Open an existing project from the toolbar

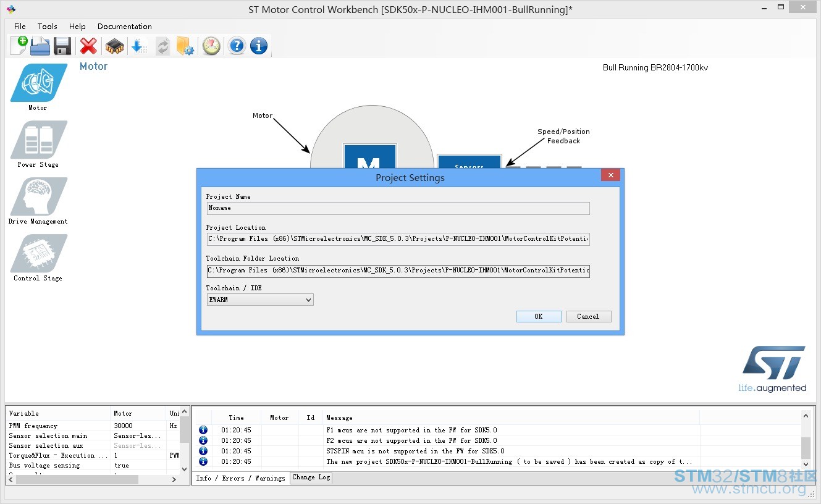[40, 46]
